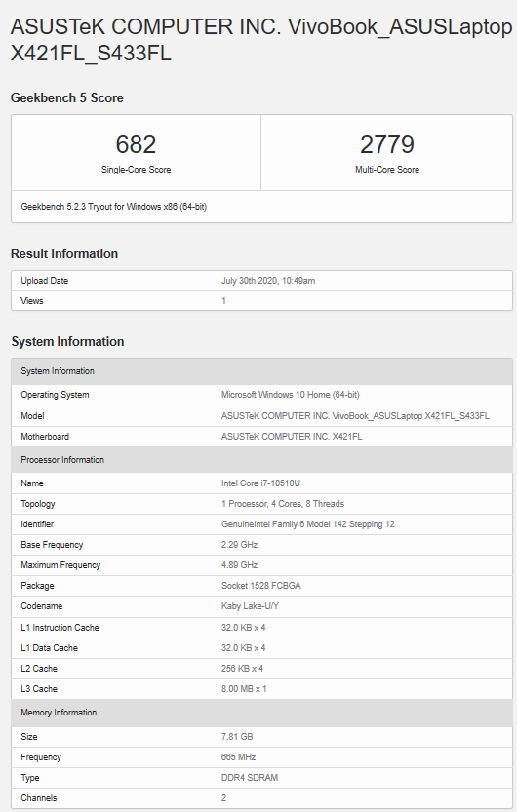Click the Views row label
Image resolution: width=517 pixels, height=812 pixels.
[32, 301]
